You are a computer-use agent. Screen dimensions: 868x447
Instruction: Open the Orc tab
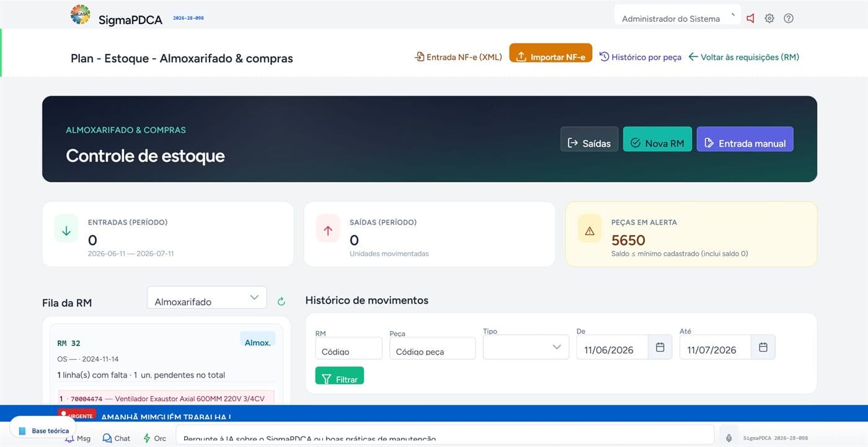(x=155, y=438)
